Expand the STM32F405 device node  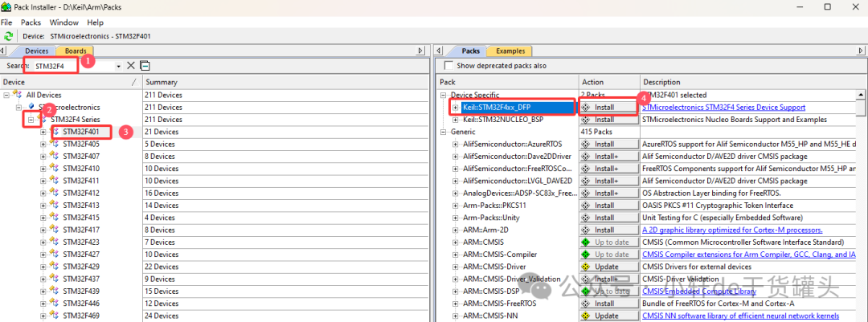(43, 144)
